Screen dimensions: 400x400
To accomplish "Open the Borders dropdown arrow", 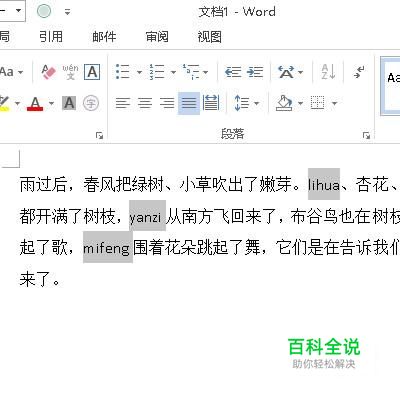I will click(334, 103).
